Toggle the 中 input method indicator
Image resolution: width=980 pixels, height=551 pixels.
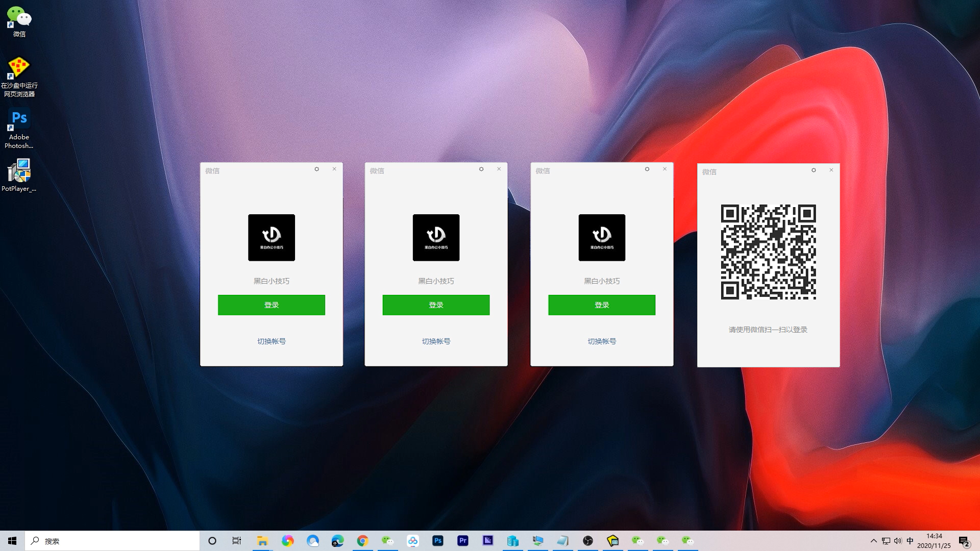[x=910, y=541]
